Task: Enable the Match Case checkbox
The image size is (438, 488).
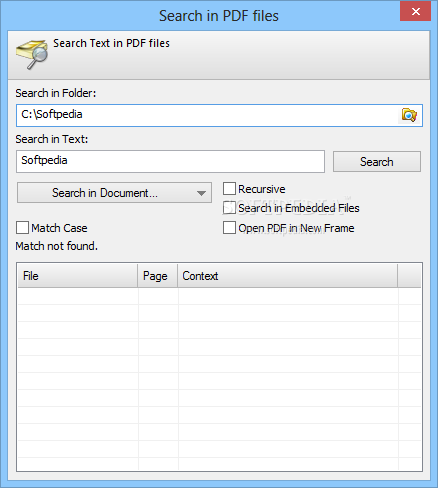Action: pos(22,228)
